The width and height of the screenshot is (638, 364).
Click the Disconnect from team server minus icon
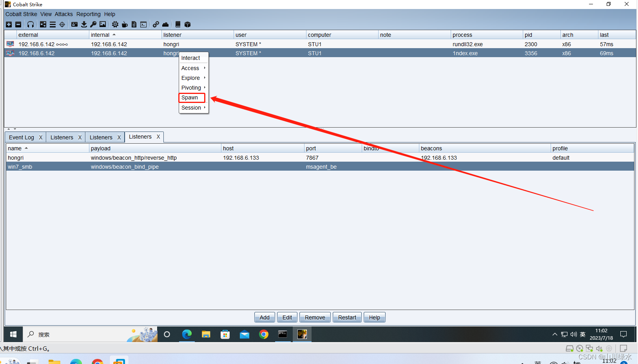tap(18, 24)
